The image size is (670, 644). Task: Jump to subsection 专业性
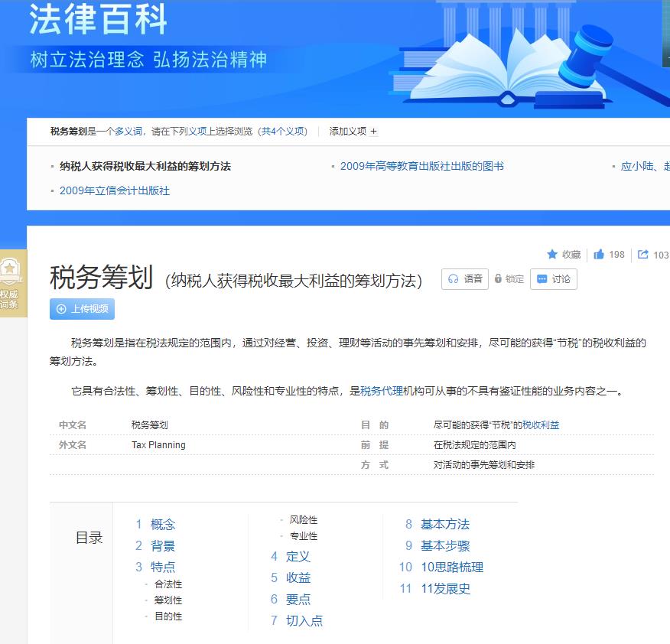(304, 536)
